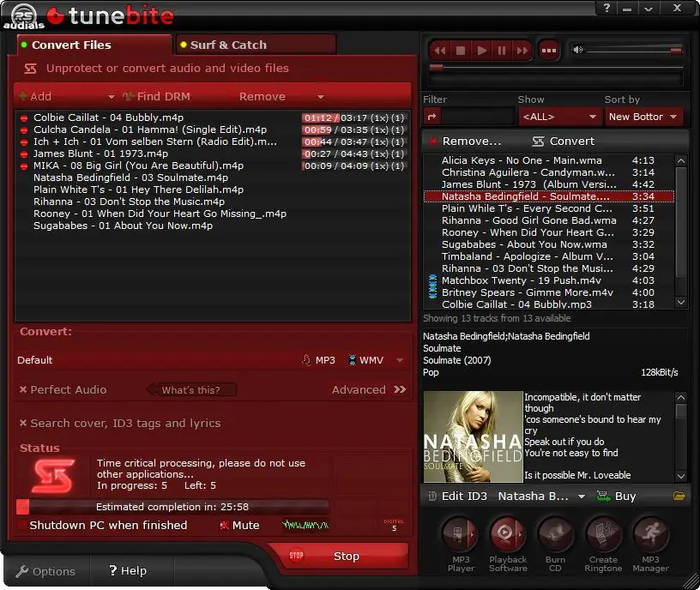Click the fast forward button
The height and width of the screenshot is (590, 700).
522,51
